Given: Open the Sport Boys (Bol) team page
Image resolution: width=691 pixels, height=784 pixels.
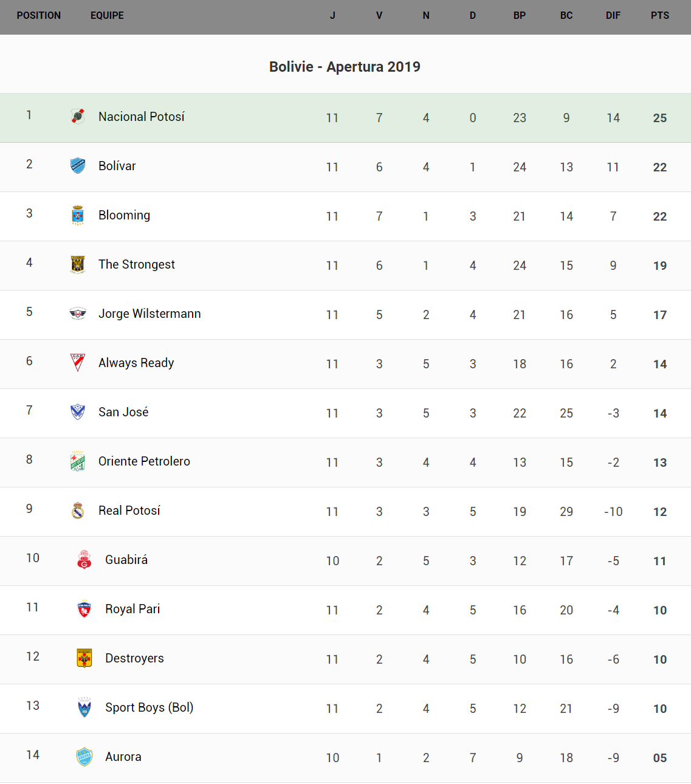Looking at the screenshot, I should click(x=149, y=707).
